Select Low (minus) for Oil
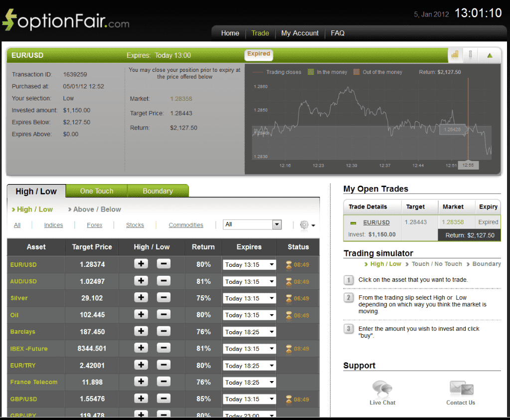The image size is (510, 420). click(x=164, y=314)
